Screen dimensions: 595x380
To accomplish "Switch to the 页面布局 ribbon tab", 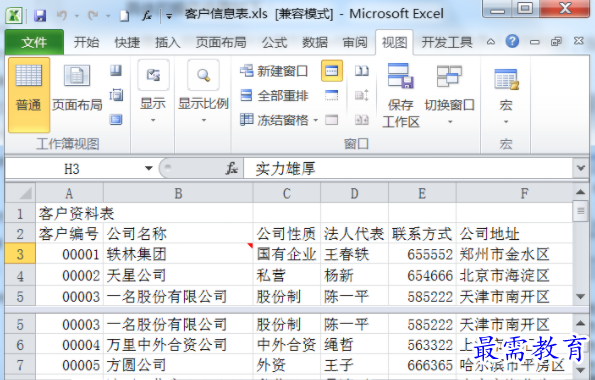I will [221, 42].
